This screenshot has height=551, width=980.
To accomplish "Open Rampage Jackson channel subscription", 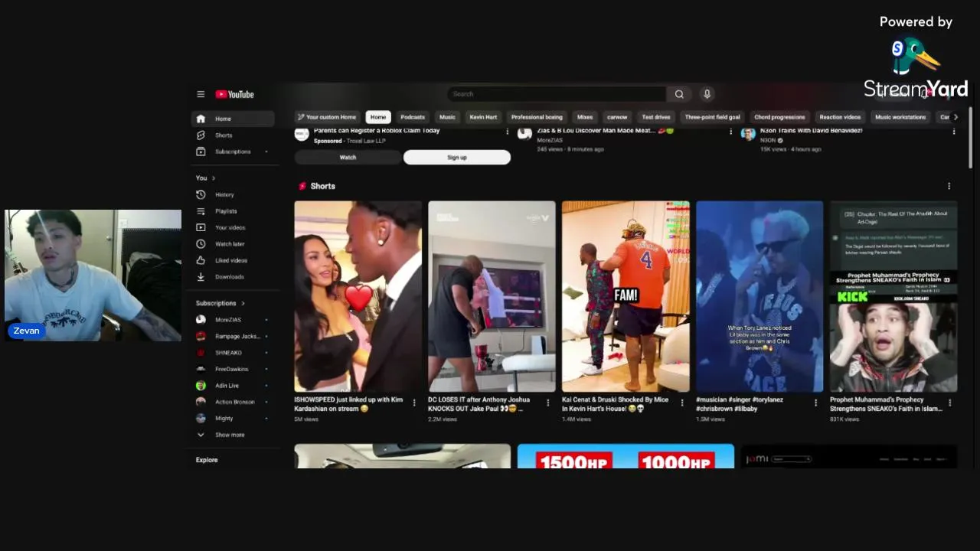I will 233,336.
